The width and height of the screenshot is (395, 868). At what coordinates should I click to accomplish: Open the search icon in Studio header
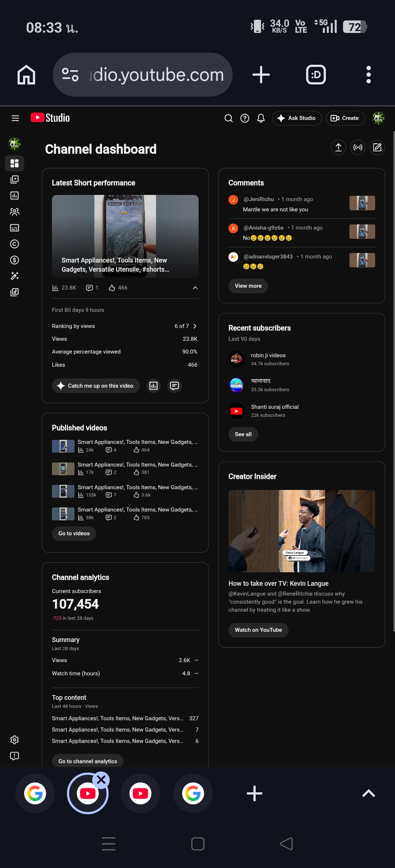(229, 118)
